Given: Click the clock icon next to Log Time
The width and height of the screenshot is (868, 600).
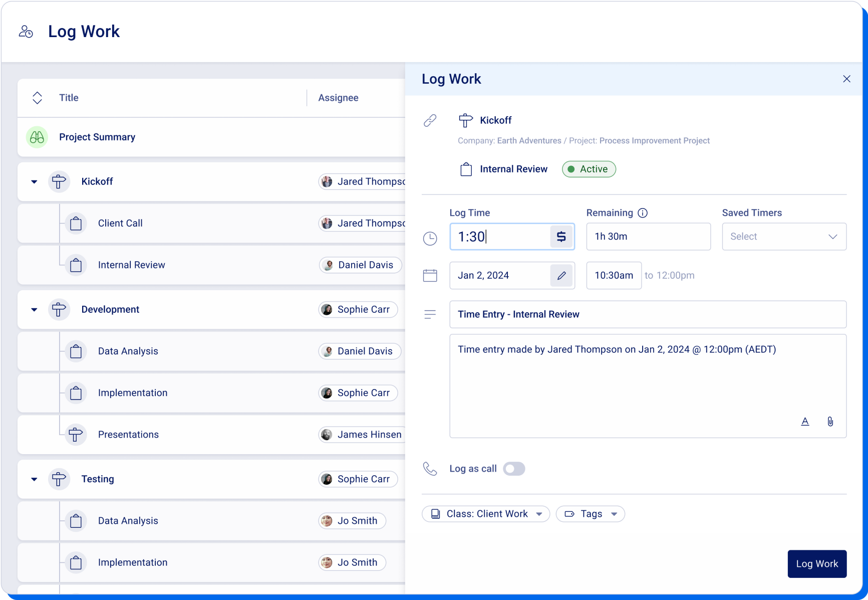Looking at the screenshot, I should coord(430,238).
